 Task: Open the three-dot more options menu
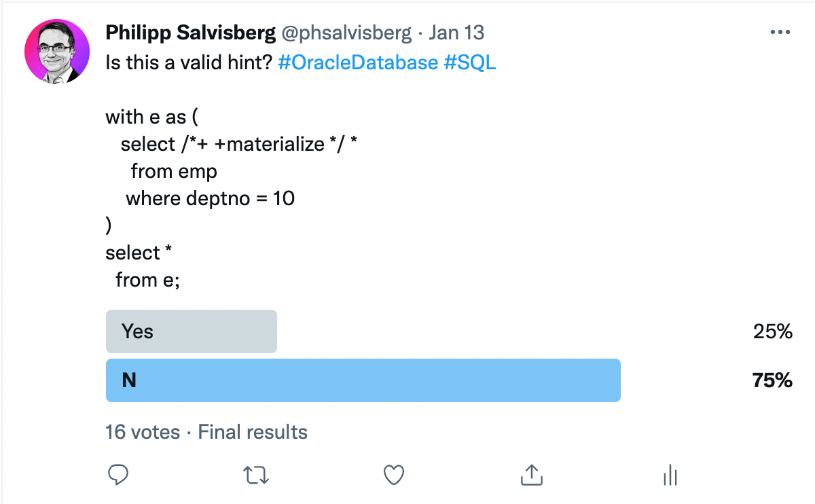point(778,33)
